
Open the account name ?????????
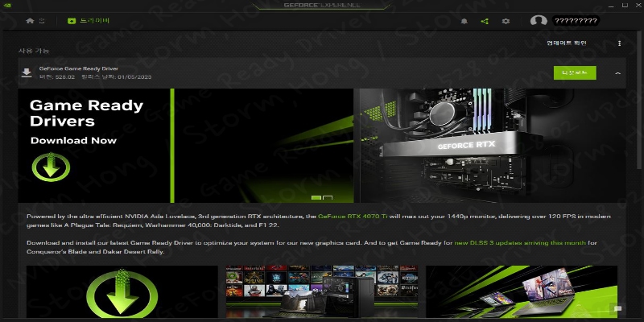click(x=576, y=21)
